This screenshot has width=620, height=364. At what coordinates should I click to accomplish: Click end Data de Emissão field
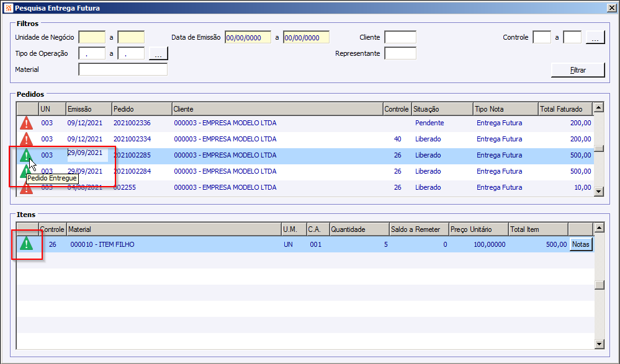(306, 37)
